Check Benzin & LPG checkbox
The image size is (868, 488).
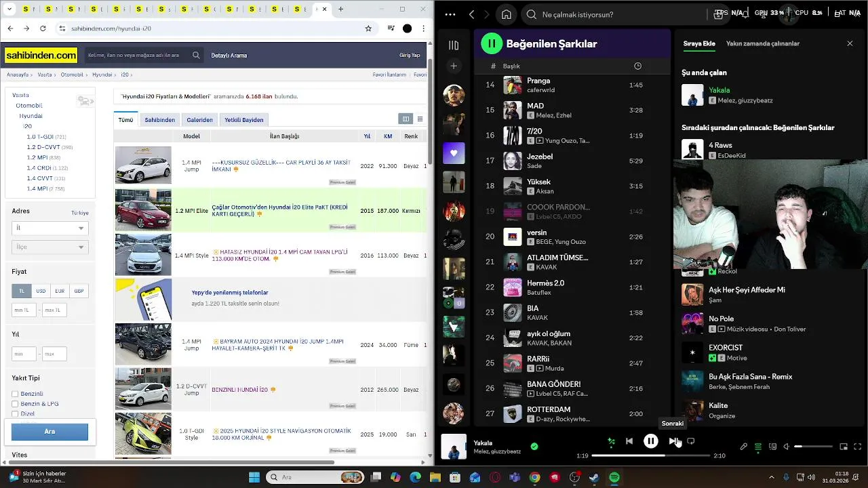click(x=15, y=404)
